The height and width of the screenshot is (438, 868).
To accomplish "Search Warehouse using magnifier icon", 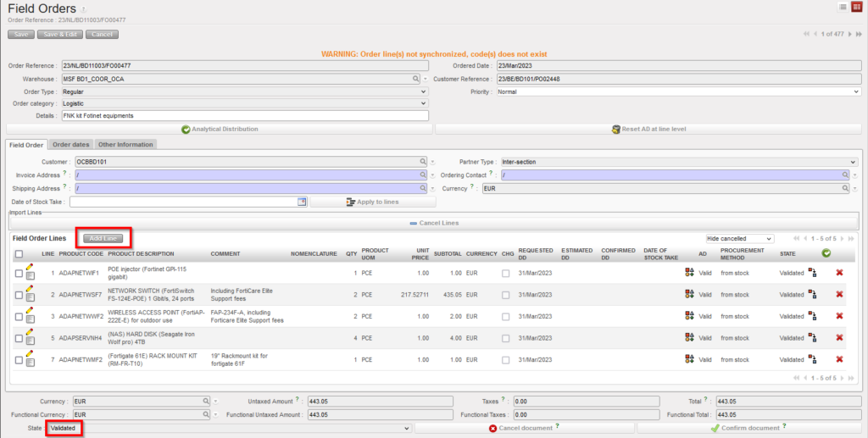I will click(416, 79).
